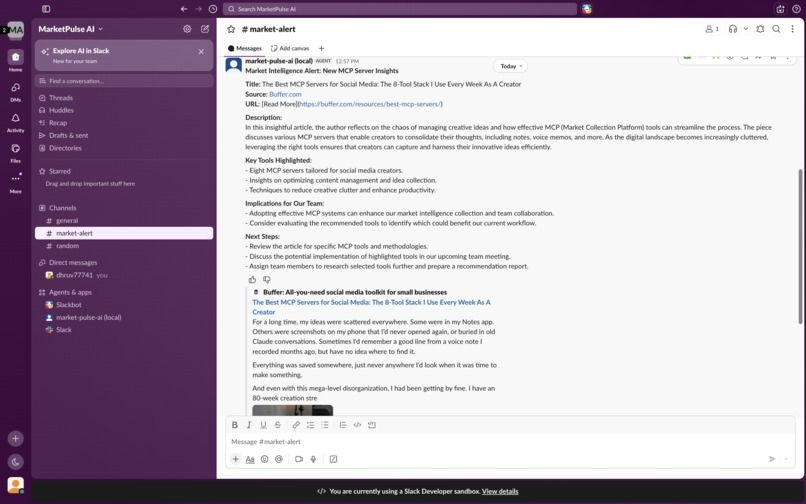View channel members count button
806x504 pixels.
click(x=712, y=29)
